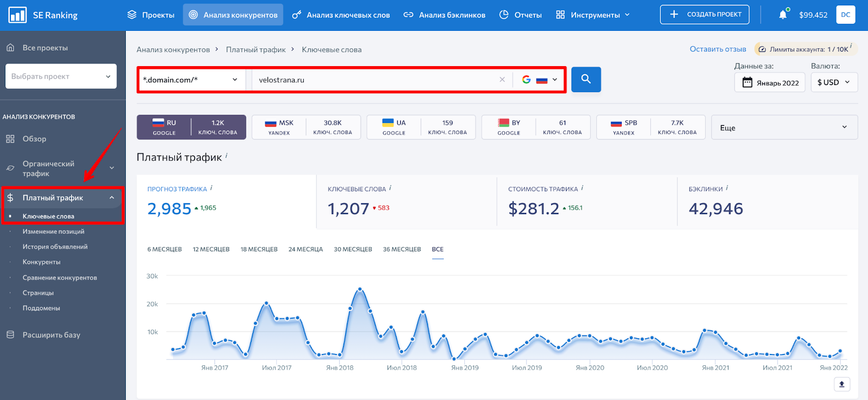Screen dimensions: 868x400
Task: Click the Оставить отзыв link
Action: click(718, 49)
